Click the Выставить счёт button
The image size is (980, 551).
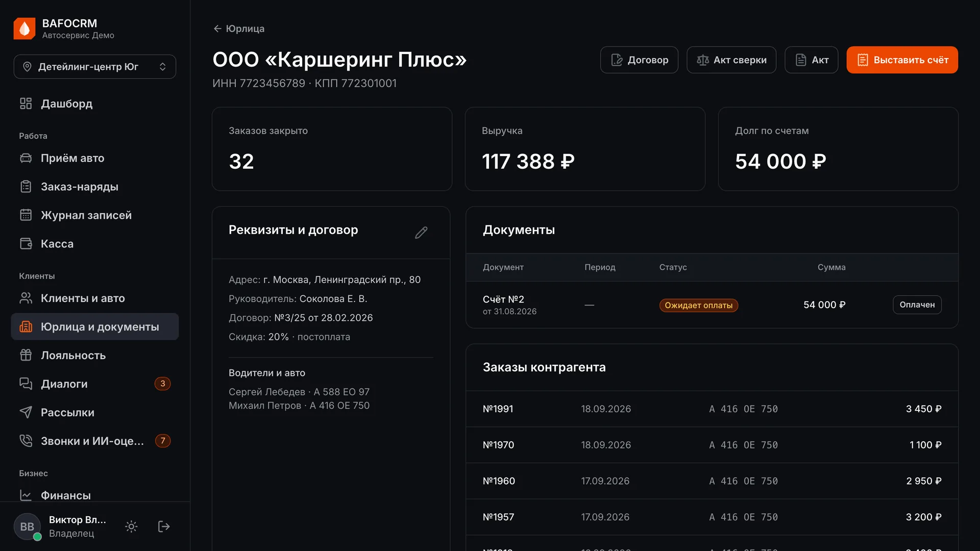click(x=902, y=60)
